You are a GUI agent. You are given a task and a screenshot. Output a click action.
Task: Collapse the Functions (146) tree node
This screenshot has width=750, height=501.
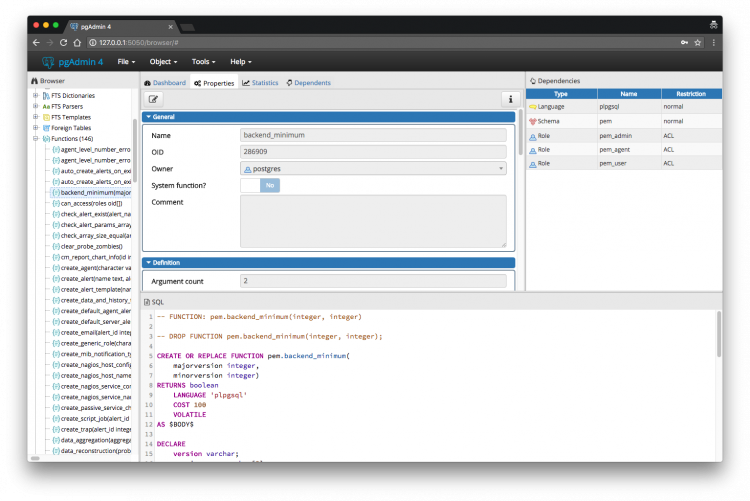(x=36, y=139)
